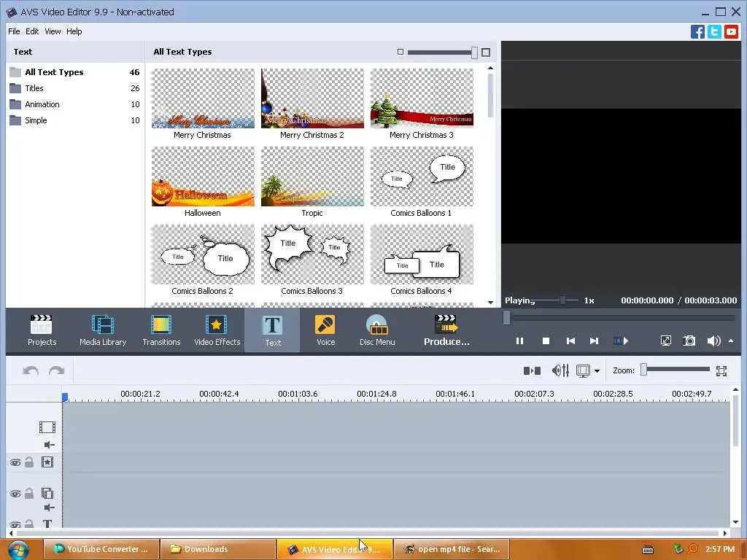Click the text list scroll down arrow

pos(491,303)
